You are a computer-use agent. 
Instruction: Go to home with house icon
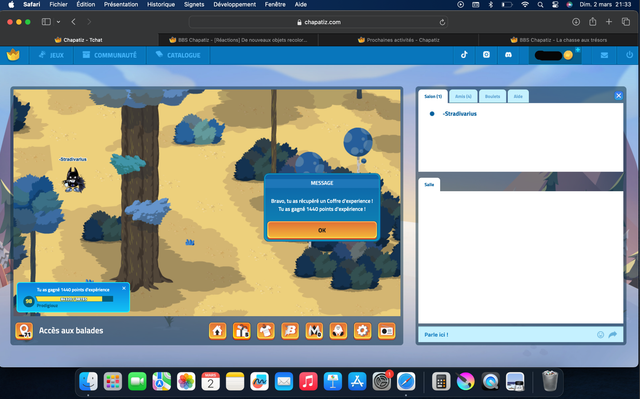[218, 331]
